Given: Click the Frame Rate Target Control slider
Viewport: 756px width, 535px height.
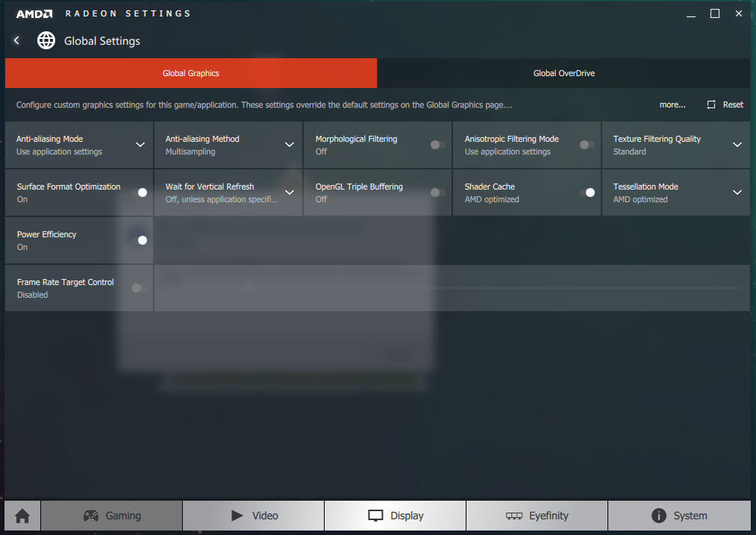Looking at the screenshot, I should pos(453,288).
